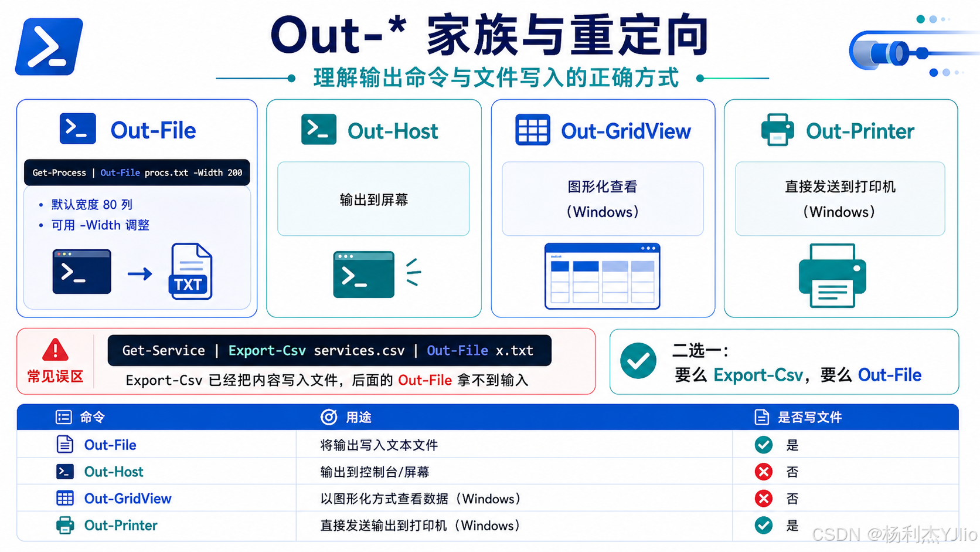
Task: Click the green check in the Out-Printer row
Action: click(x=764, y=525)
